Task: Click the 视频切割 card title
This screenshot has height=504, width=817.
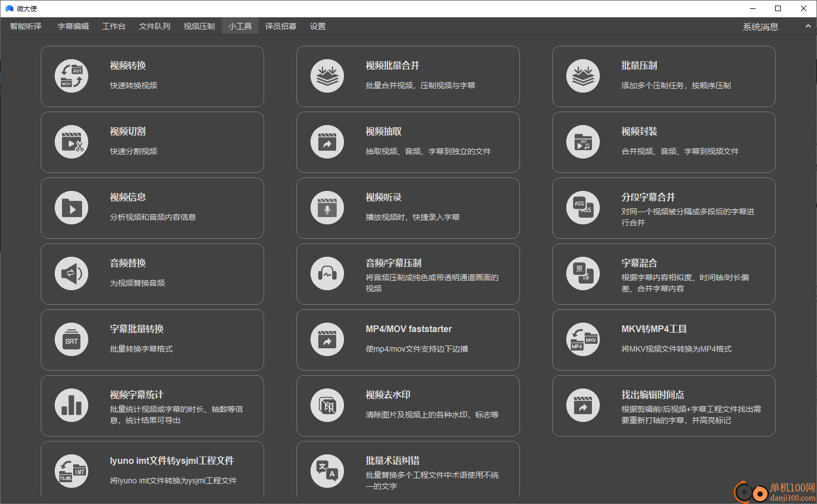Action: [128, 132]
